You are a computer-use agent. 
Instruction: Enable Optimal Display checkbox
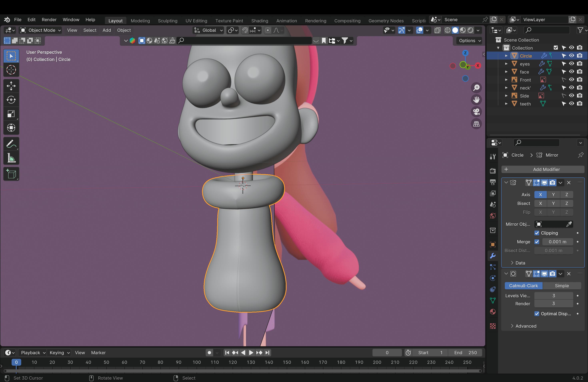(537, 313)
